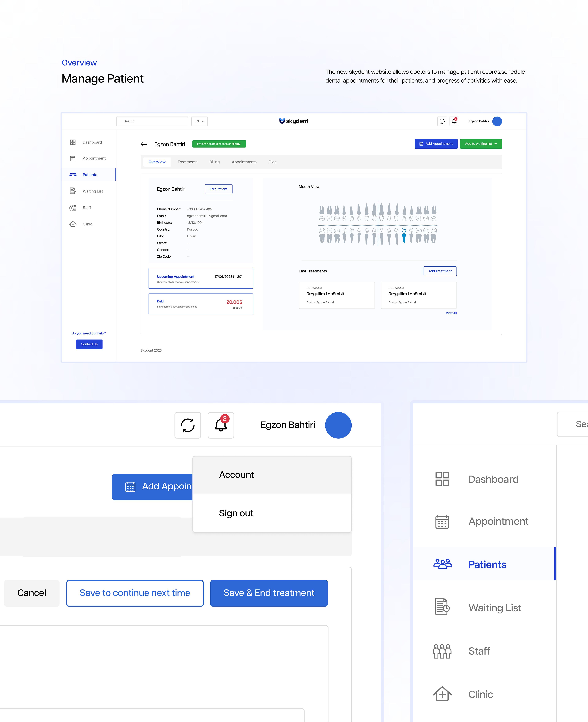Click the enlarged notification bell with badge
Viewport: 588px width, 722px height.
(x=221, y=425)
